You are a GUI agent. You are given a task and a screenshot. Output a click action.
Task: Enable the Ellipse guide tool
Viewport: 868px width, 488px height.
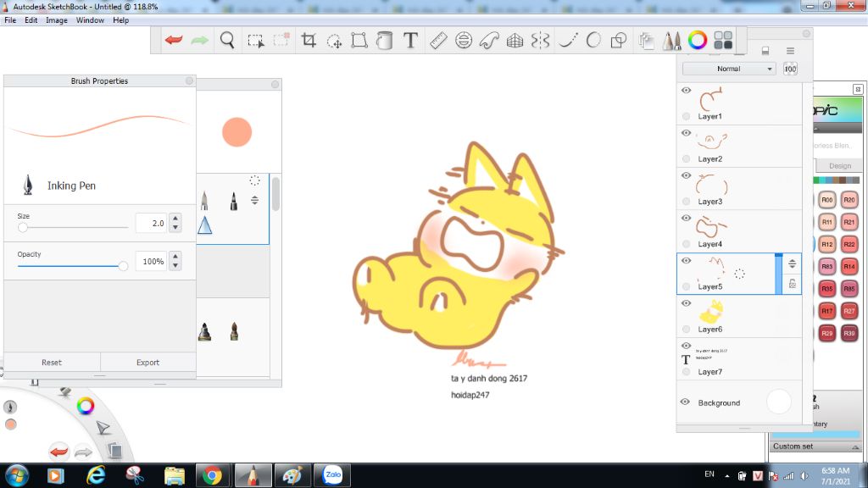(464, 40)
